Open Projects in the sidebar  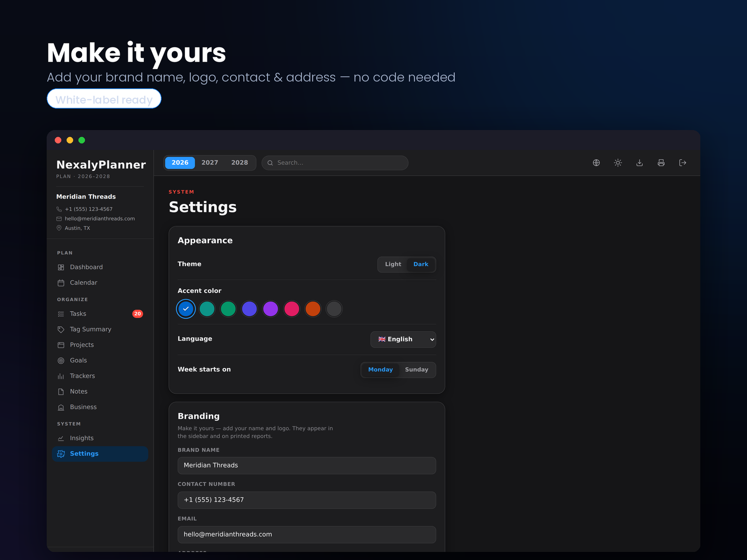pos(100,345)
